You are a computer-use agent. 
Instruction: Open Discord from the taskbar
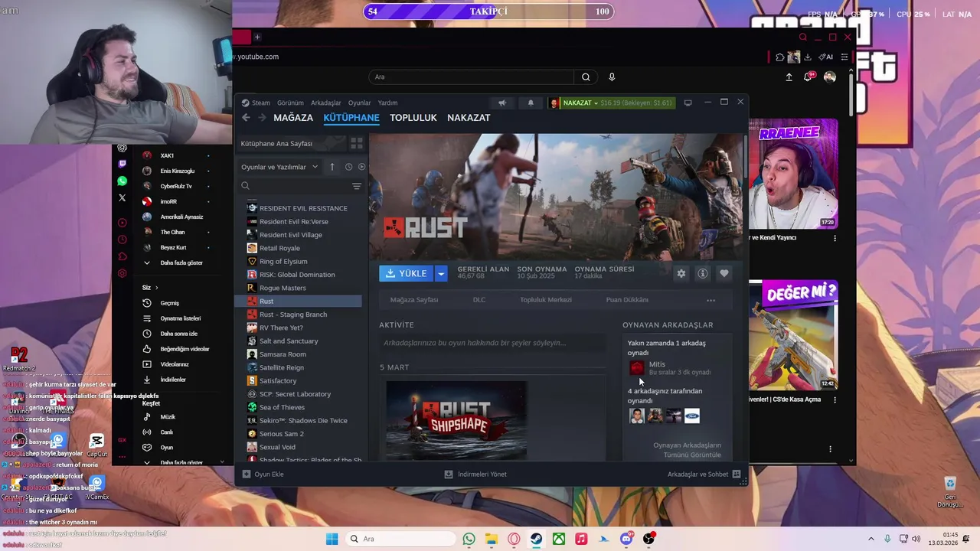click(626, 539)
